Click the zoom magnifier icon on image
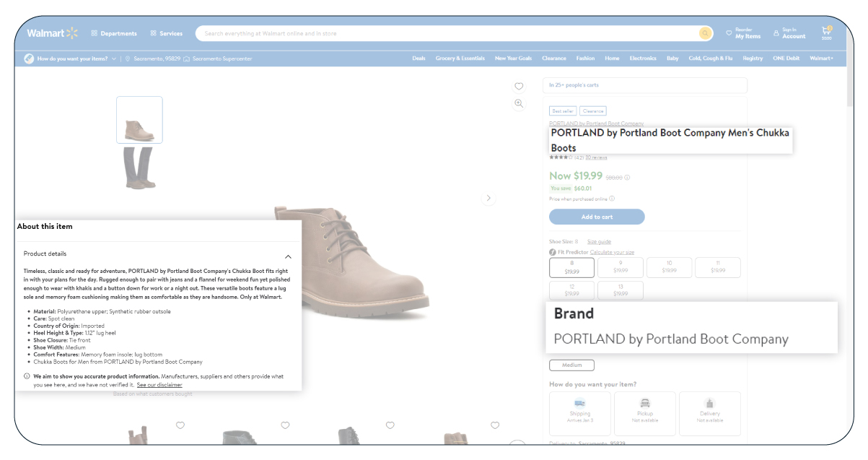Image resolution: width=868 pixels, height=460 pixels. click(x=519, y=104)
